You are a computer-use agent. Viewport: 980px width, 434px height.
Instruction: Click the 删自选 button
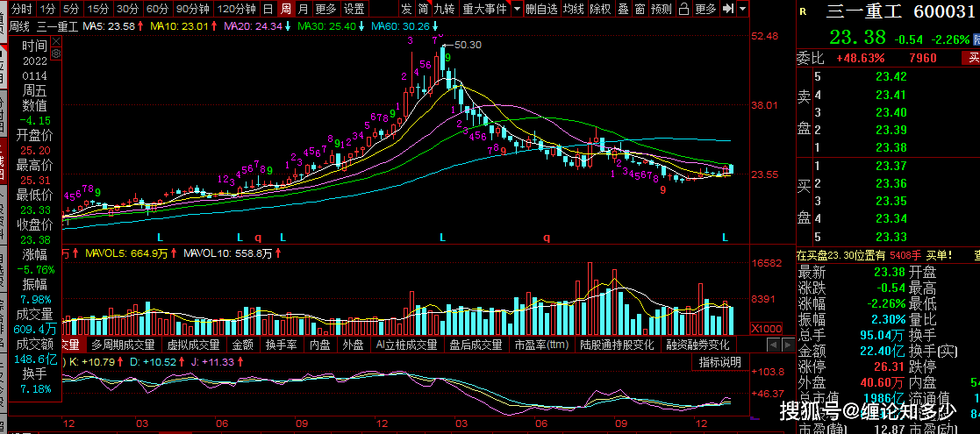pyautogui.click(x=541, y=9)
